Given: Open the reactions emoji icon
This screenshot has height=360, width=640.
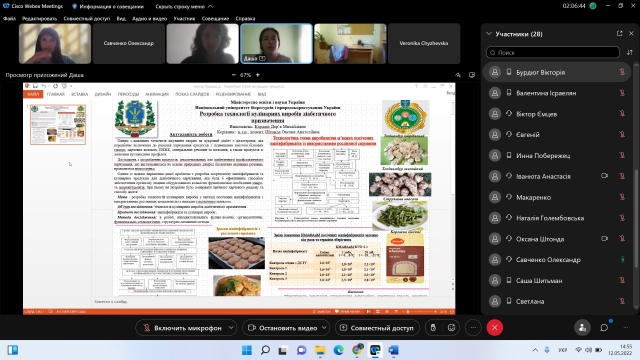Looking at the screenshot, I should pyautogui.click(x=451, y=328).
